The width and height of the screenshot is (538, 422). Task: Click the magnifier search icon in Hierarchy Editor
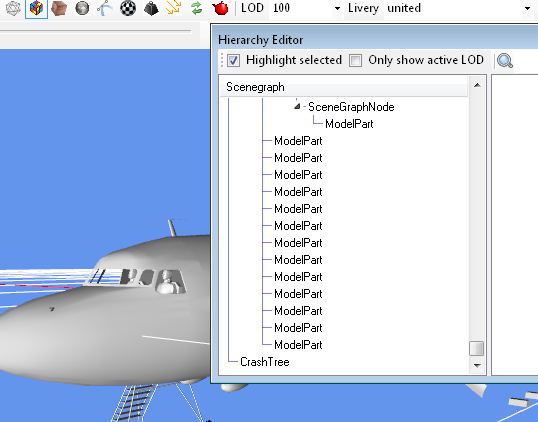tap(505, 61)
